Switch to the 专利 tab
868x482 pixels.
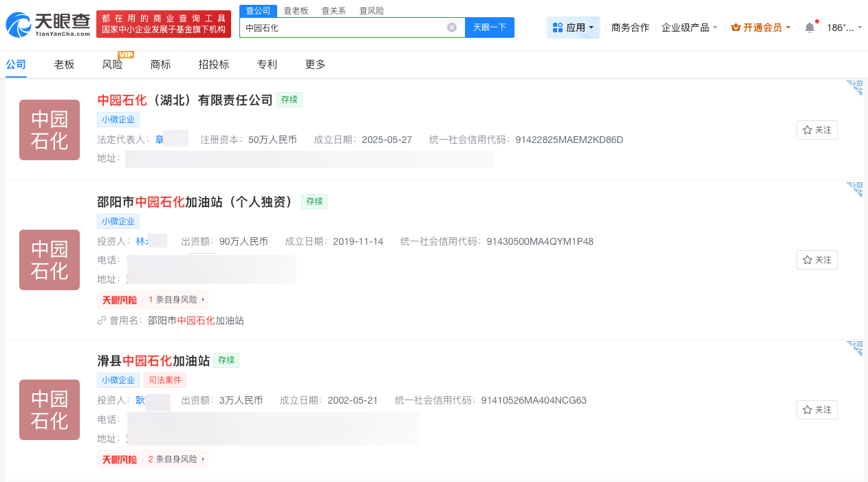coord(267,64)
